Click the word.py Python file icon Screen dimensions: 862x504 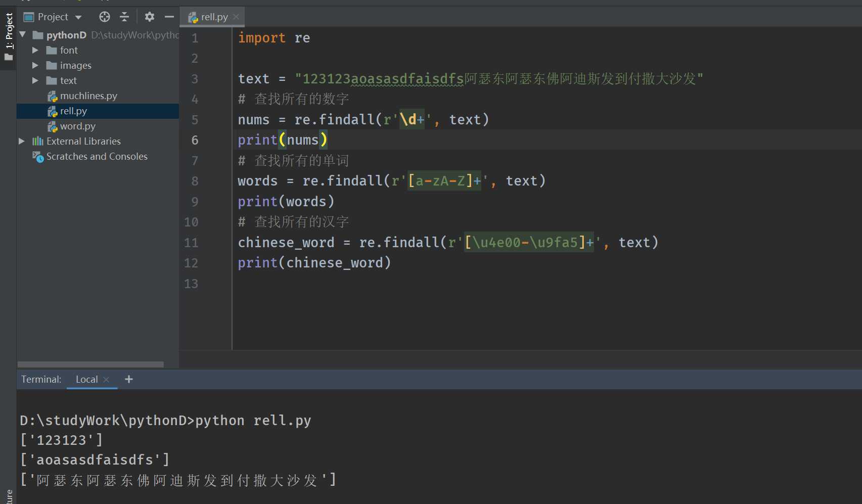52,126
